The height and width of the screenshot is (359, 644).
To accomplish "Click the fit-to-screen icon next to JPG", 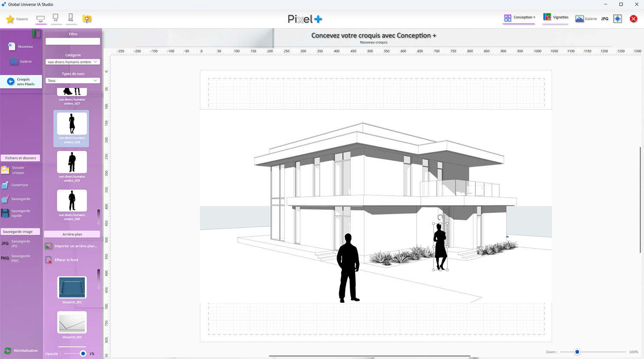I will point(617,19).
